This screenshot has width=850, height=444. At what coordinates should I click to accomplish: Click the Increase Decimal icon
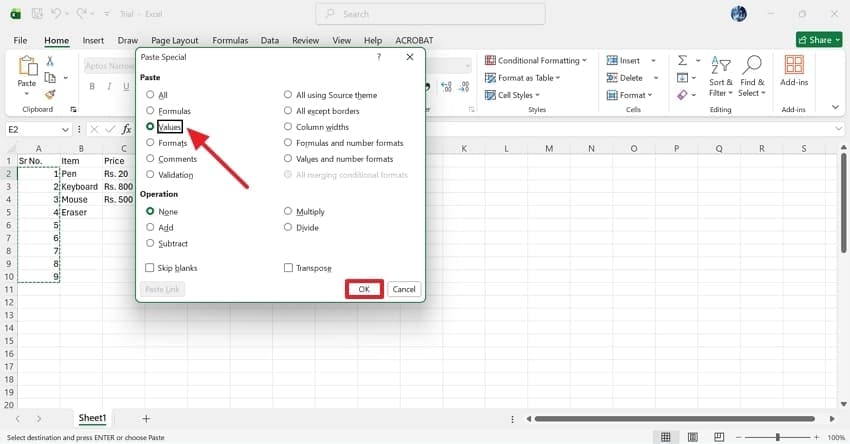coord(446,87)
